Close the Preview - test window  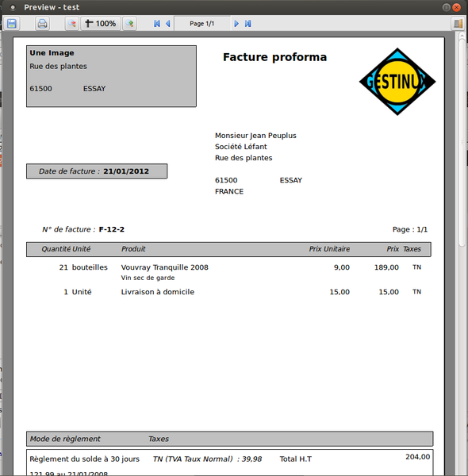456,7
